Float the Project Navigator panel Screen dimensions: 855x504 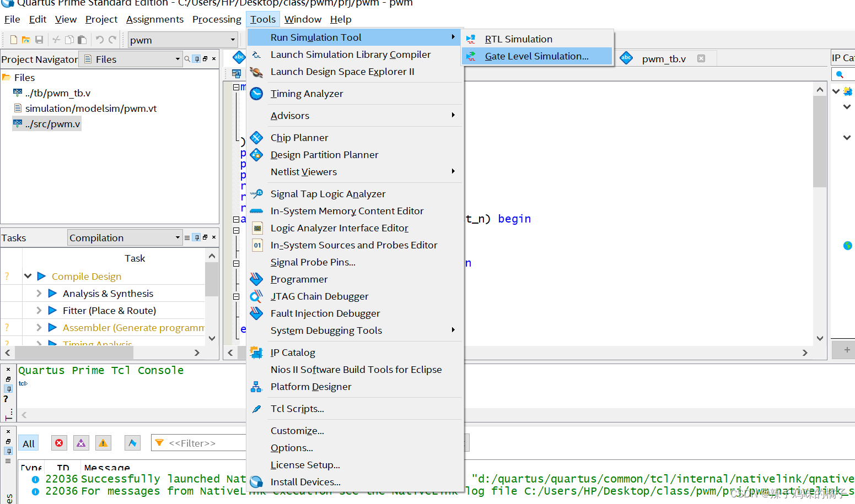click(205, 59)
